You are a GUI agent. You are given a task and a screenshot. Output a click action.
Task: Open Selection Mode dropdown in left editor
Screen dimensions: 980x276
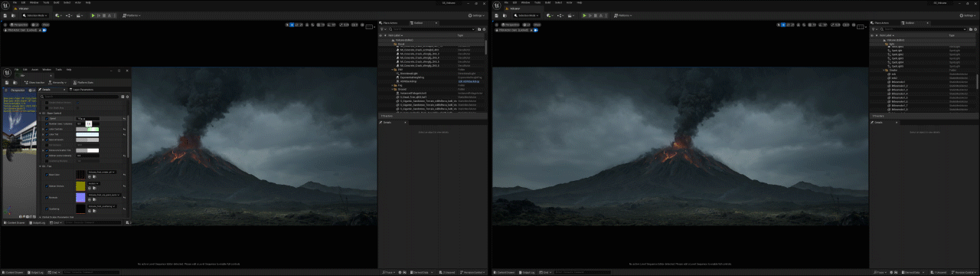[35, 15]
